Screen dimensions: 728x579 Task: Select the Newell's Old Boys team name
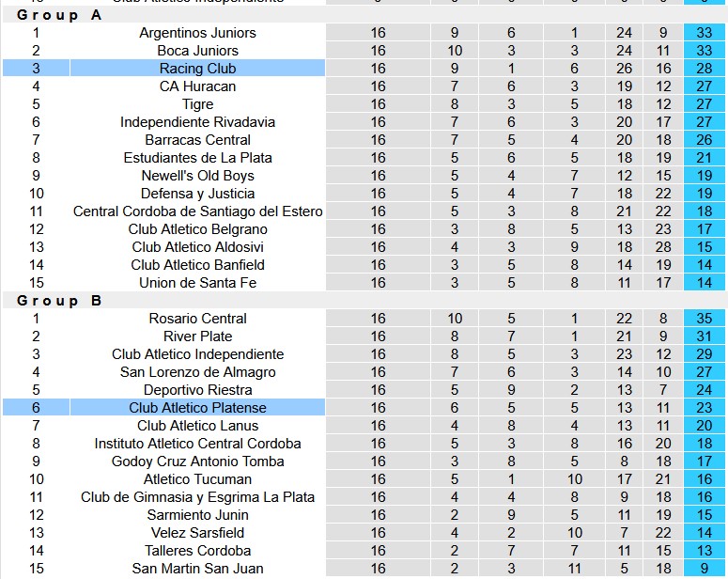[x=197, y=175]
